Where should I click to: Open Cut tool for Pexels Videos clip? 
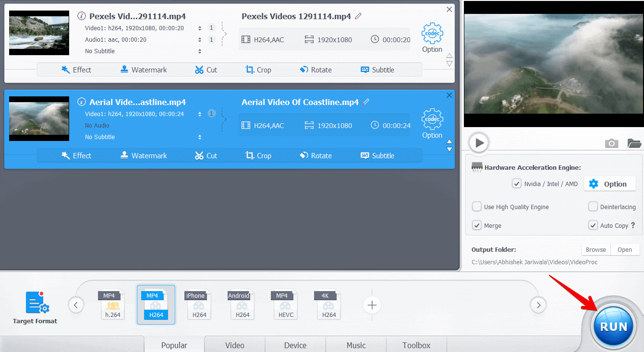(x=206, y=70)
